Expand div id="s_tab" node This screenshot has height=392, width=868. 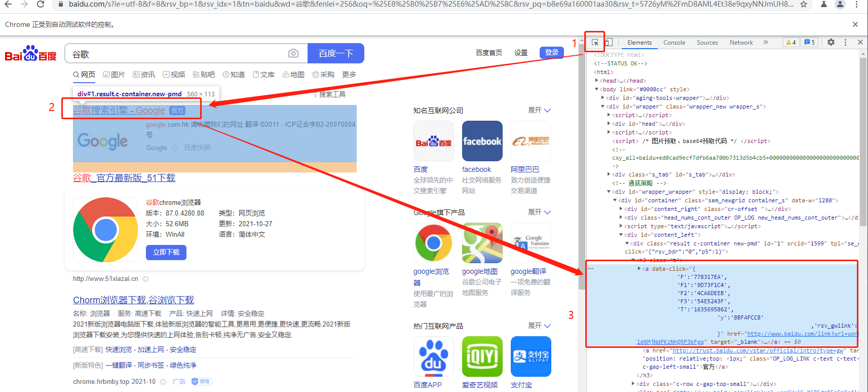[609, 174]
